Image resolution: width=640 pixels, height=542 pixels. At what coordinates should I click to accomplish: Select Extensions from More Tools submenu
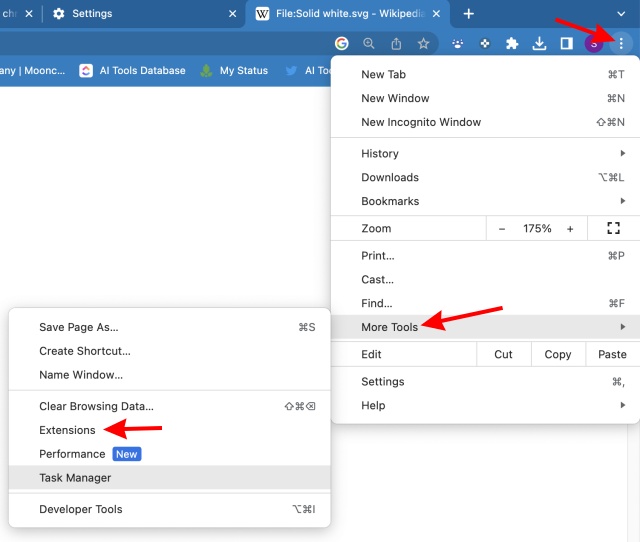click(68, 430)
